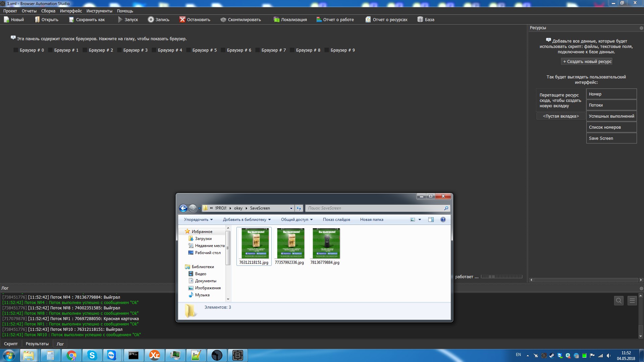
Task: Expand Добавить в библиотеку dropdown
Action: pyautogui.click(x=247, y=220)
